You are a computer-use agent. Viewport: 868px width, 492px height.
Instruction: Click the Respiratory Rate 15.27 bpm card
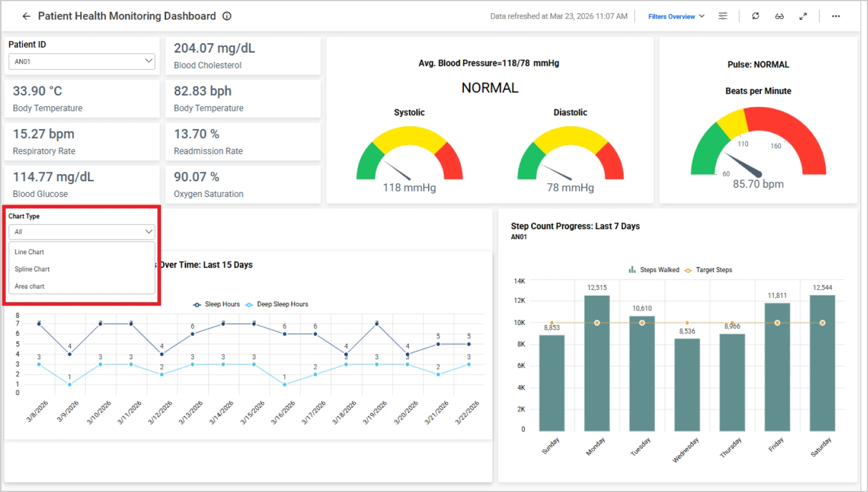[82, 142]
